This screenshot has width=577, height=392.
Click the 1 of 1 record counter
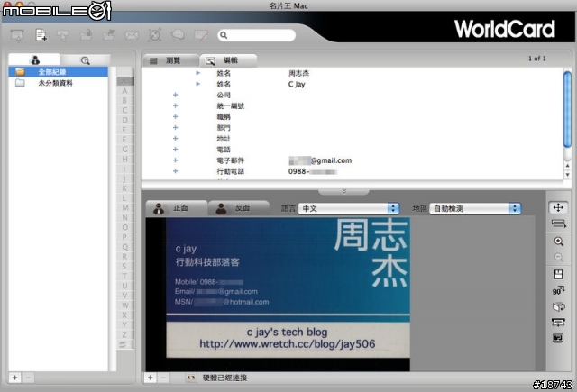click(537, 59)
